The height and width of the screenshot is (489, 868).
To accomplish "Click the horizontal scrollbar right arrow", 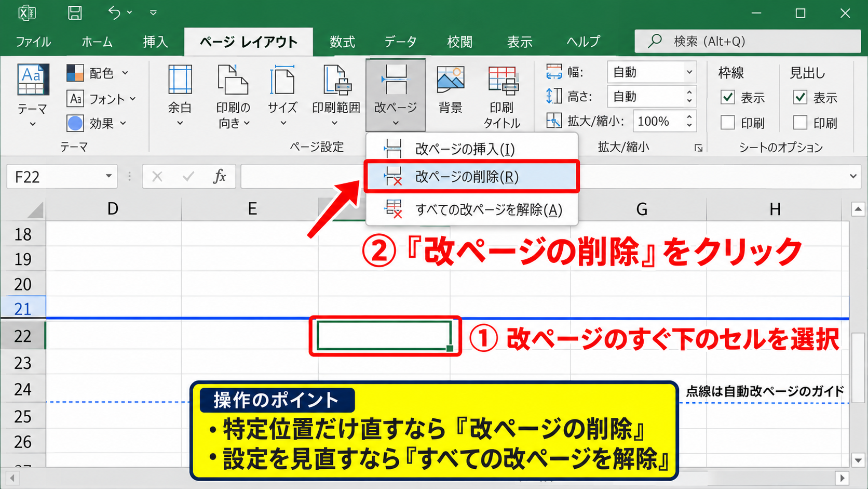I will click(x=842, y=478).
